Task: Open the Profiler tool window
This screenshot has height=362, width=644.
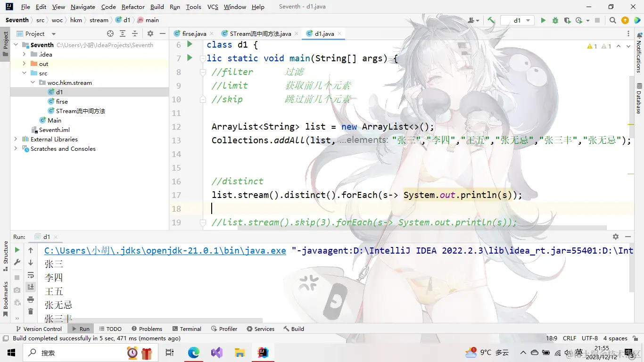Action: click(x=224, y=329)
